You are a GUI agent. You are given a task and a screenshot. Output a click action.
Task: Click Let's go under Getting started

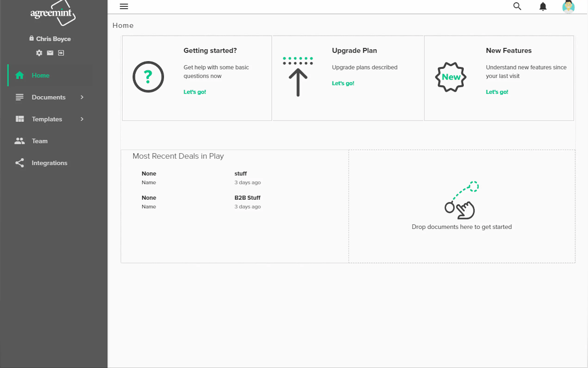pyautogui.click(x=194, y=92)
